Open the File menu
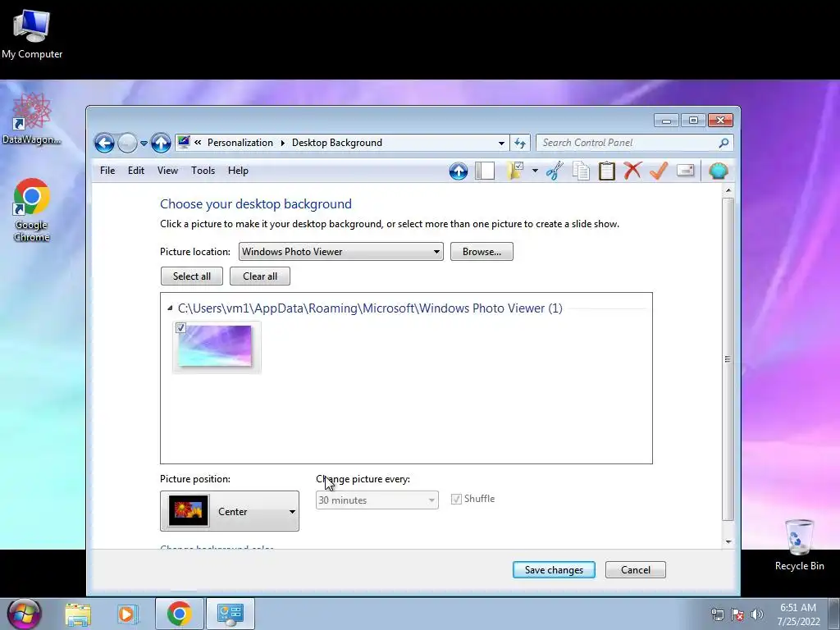The height and width of the screenshot is (630, 840). coord(107,171)
